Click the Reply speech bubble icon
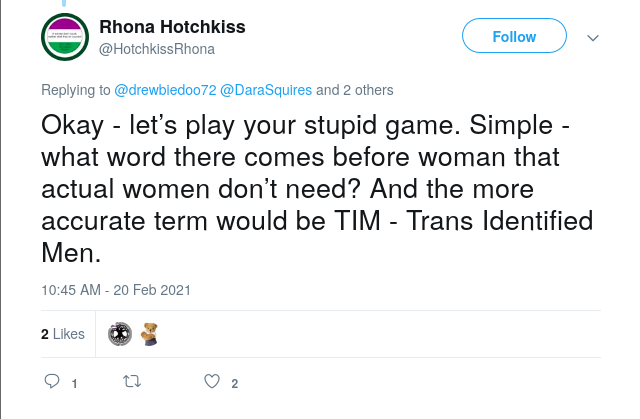Screen dimensions: 640x419 point(53,381)
